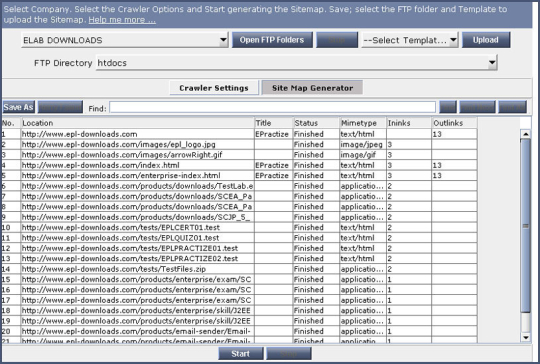Click the Stop button beside Start
This screenshot has height=364, width=540.
pos(289,354)
